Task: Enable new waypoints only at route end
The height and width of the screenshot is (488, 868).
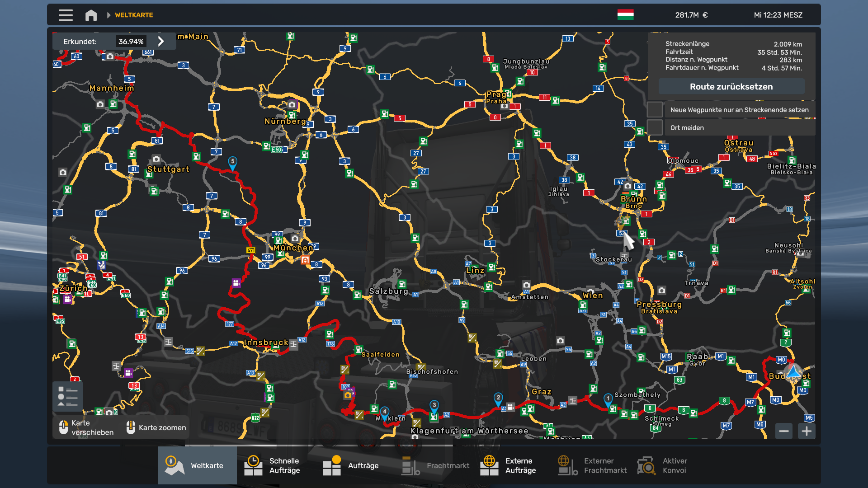Action: click(x=655, y=109)
